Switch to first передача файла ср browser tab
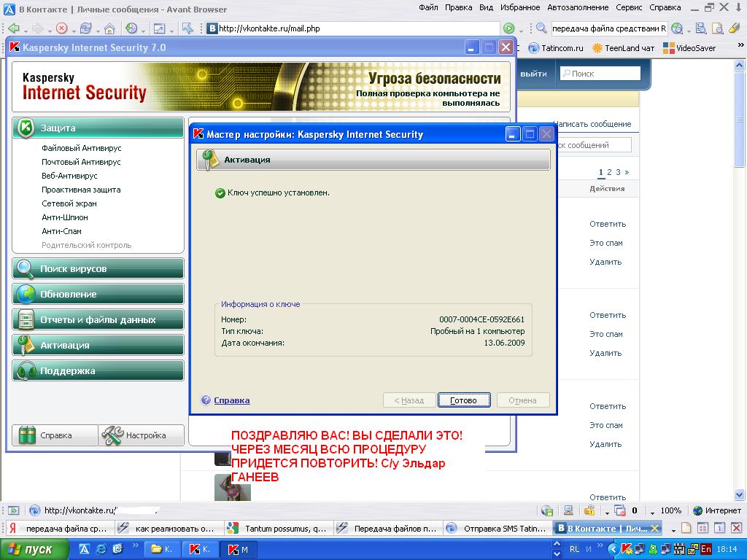Viewport: 747px width, 560px height. 59,528
